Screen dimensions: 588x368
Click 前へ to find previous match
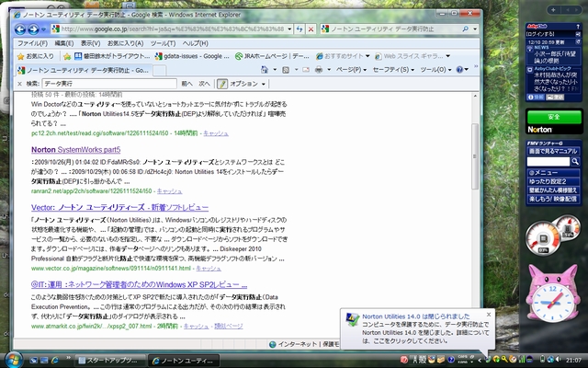click(x=187, y=84)
